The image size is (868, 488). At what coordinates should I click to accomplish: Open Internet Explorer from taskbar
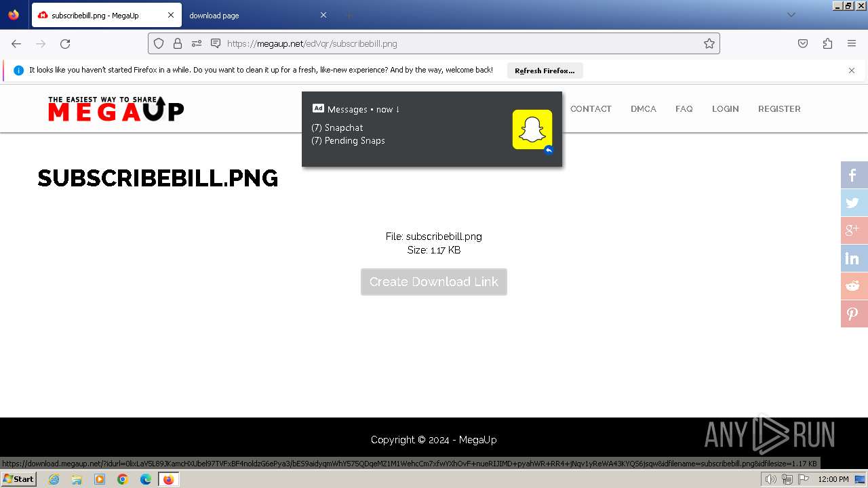pos(54,479)
